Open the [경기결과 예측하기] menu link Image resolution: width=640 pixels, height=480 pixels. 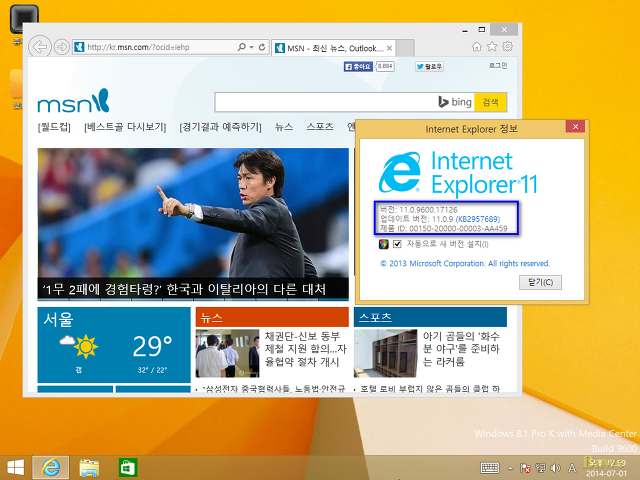pyautogui.click(x=220, y=127)
